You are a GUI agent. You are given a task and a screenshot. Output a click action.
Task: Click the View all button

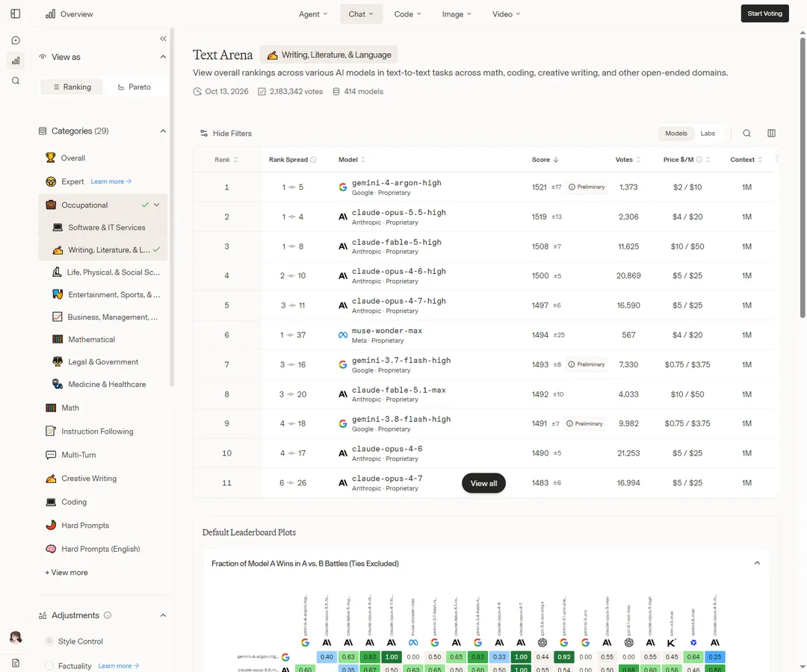coord(483,483)
